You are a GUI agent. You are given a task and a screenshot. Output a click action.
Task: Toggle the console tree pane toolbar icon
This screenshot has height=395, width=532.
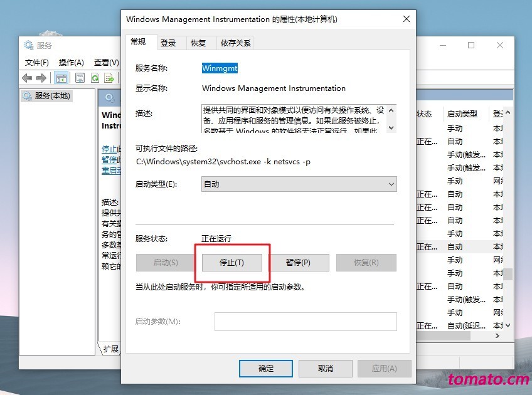(61, 78)
